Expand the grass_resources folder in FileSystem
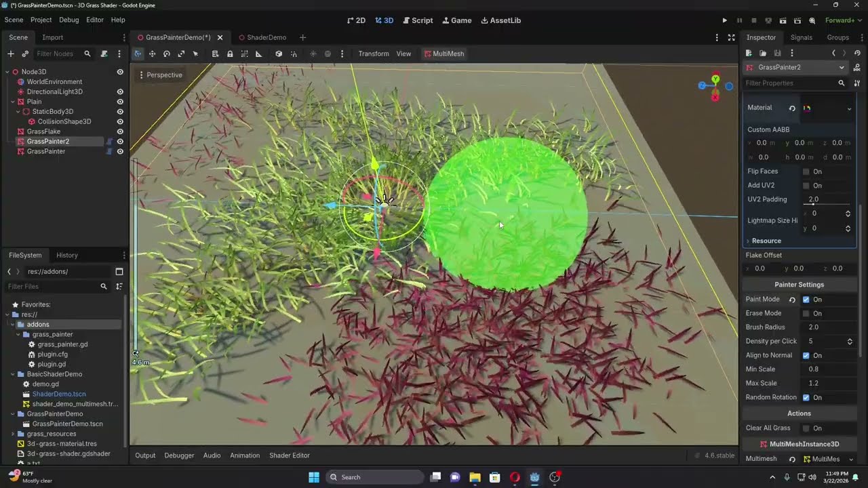Screen dimensions: 868x488 [13, 434]
